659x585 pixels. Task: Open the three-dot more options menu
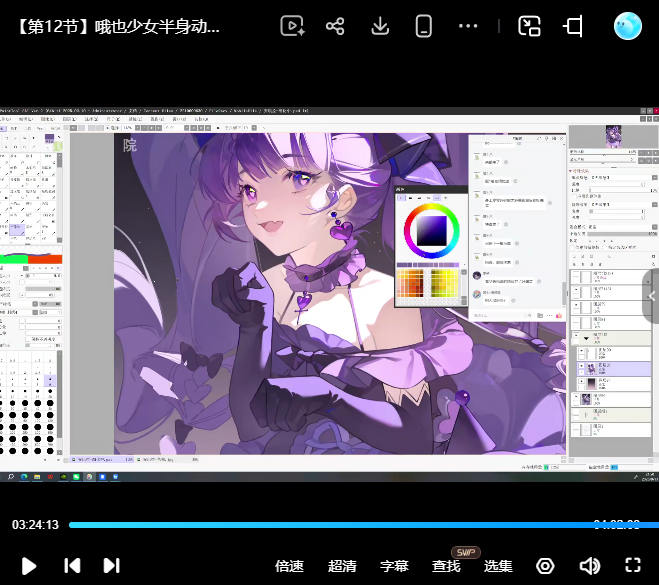[468, 26]
